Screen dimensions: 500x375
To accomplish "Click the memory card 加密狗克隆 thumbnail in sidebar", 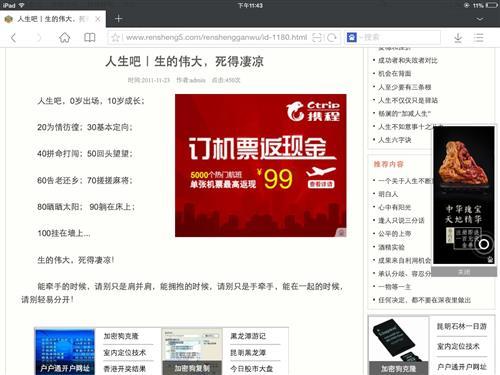I will 398,346.
